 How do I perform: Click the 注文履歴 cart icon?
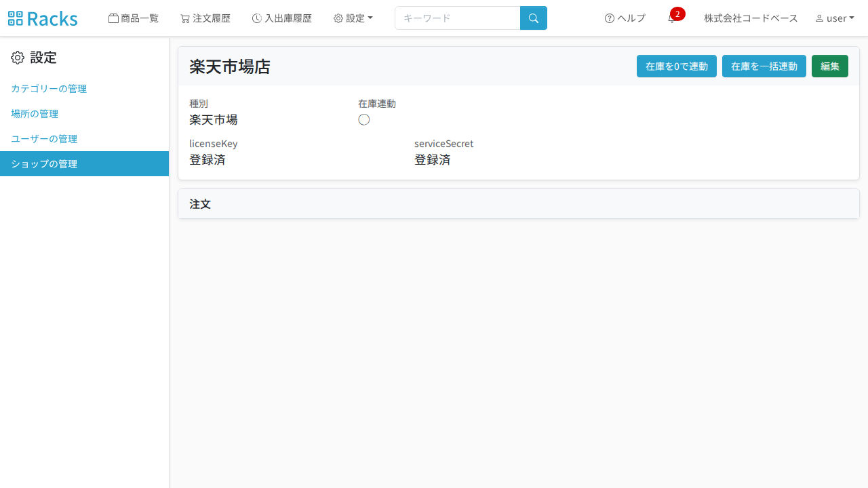click(185, 18)
